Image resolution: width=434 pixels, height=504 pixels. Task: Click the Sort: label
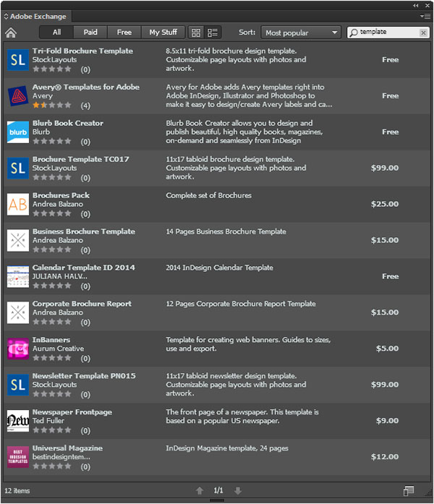(x=247, y=33)
